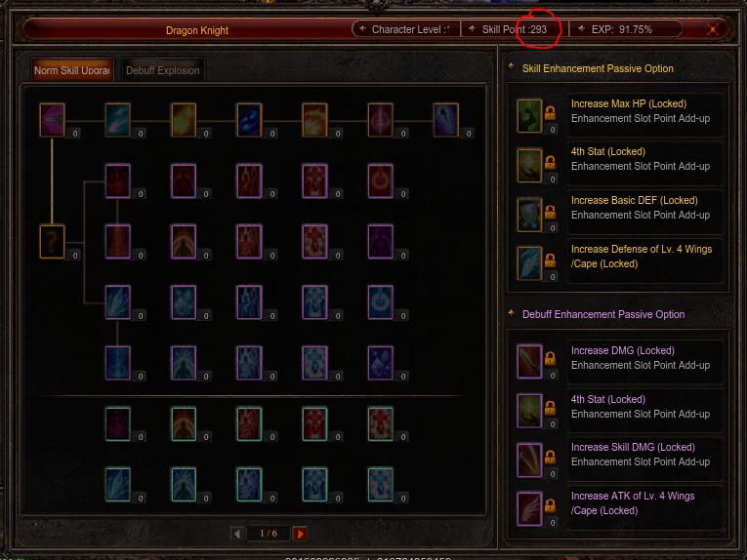The height and width of the screenshot is (560, 747).
Task: Close the Dragon Knight skill window
Action: (x=713, y=29)
